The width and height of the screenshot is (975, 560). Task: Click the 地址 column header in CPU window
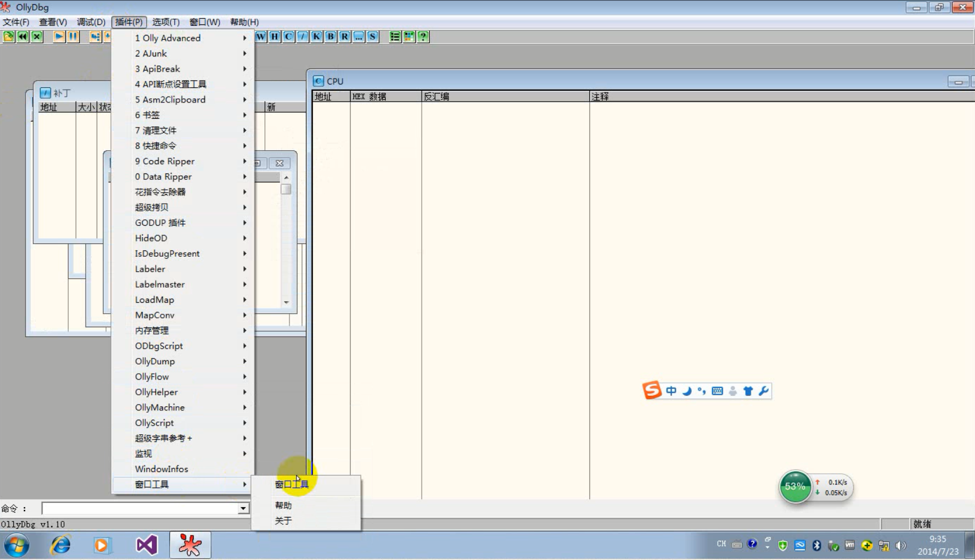click(x=331, y=97)
